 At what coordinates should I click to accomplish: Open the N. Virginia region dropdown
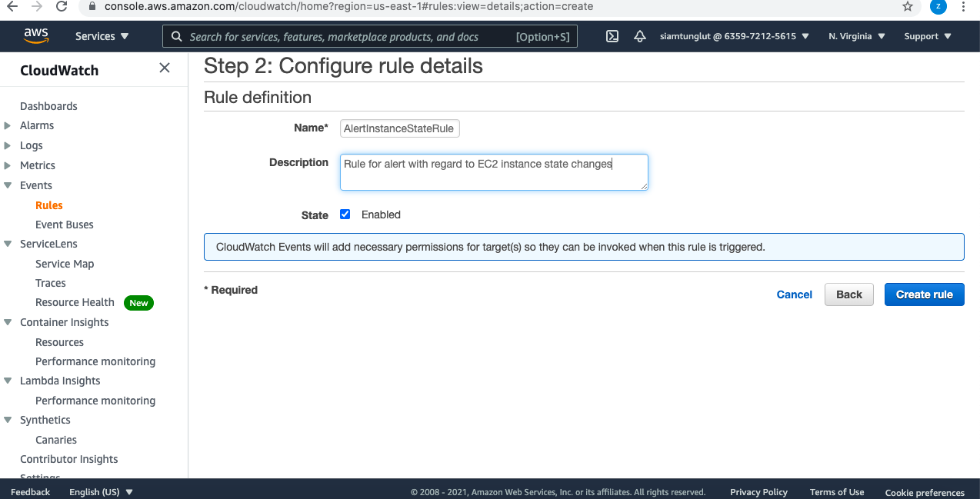coord(857,36)
